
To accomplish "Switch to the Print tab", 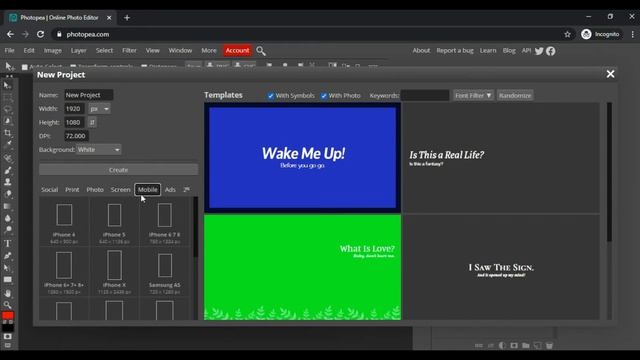I will (72, 190).
